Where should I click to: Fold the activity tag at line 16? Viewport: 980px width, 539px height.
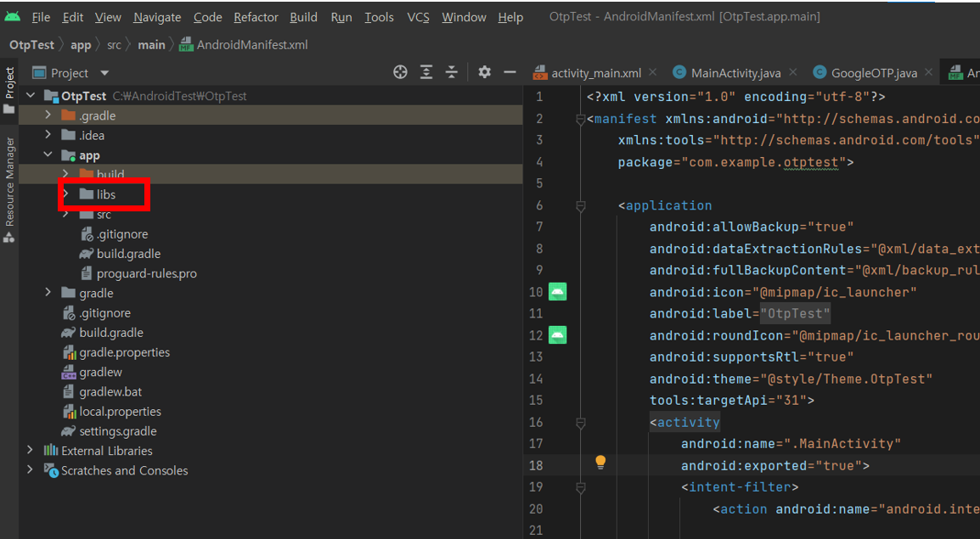[581, 423]
